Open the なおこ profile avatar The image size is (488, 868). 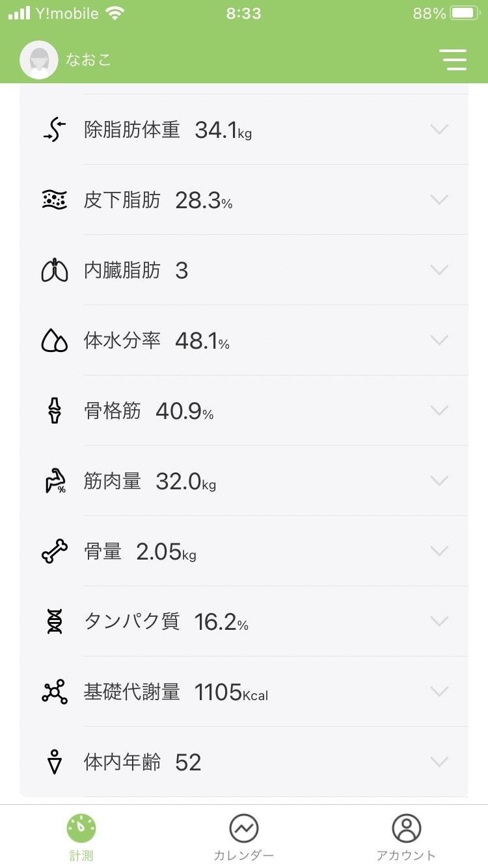[39, 60]
